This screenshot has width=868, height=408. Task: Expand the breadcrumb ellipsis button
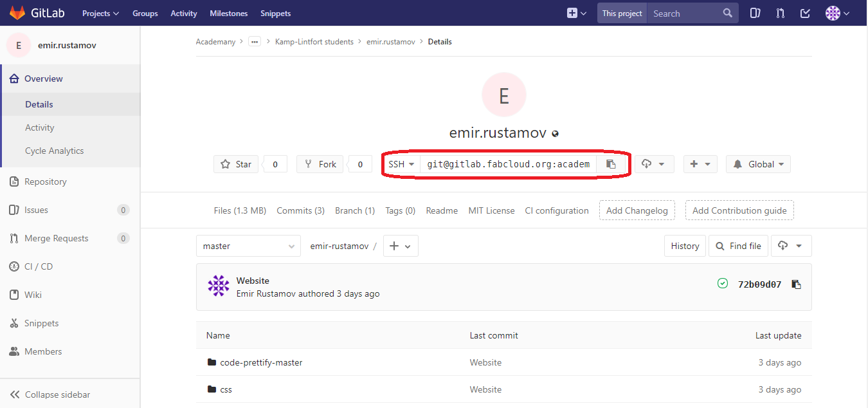coord(255,42)
